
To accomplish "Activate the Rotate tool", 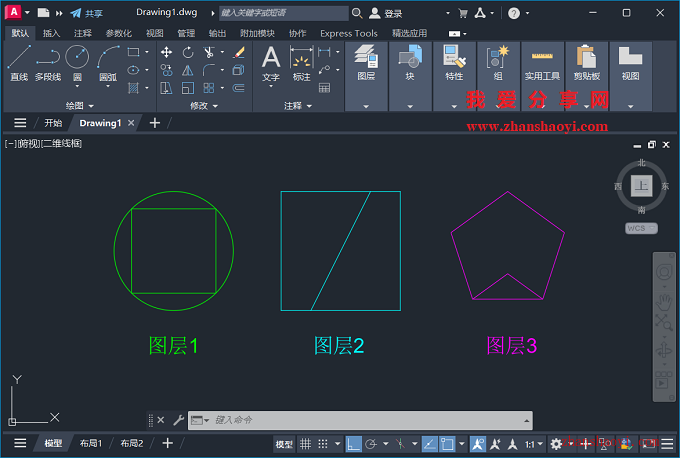I will tap(188, 52).
